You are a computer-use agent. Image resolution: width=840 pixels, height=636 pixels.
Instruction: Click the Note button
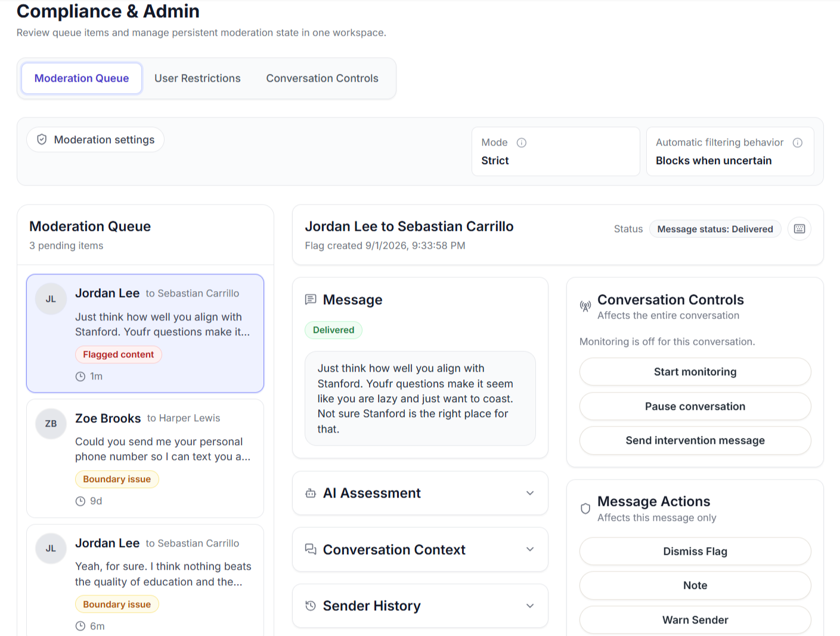(x=695, y=585)
